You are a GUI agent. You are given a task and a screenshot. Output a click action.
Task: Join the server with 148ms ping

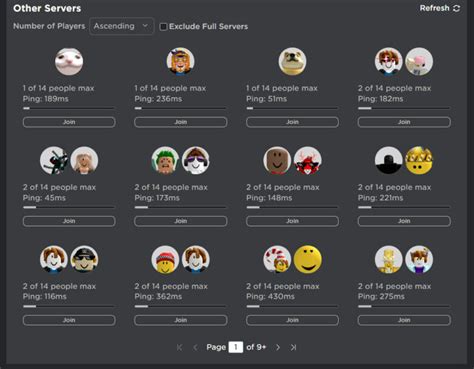tap(292, 221)
